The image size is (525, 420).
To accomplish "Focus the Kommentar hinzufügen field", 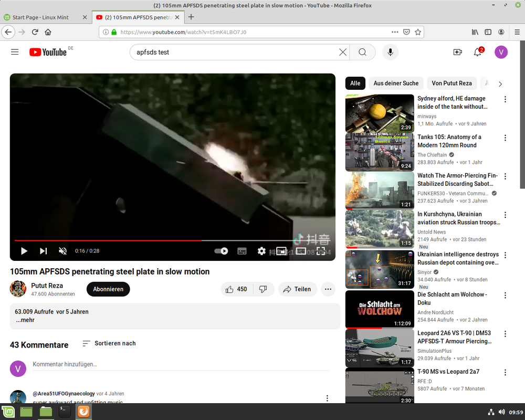I will pos(181,364).
